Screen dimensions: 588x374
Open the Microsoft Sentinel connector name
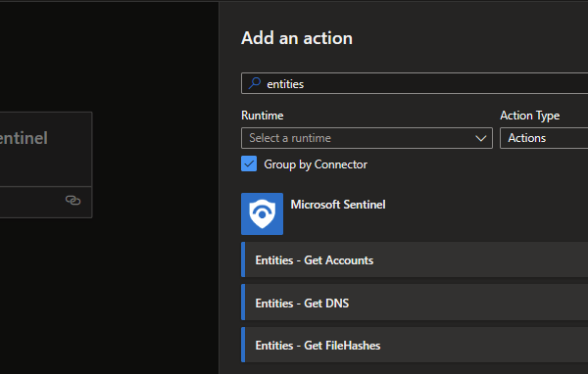pos(338,205)
